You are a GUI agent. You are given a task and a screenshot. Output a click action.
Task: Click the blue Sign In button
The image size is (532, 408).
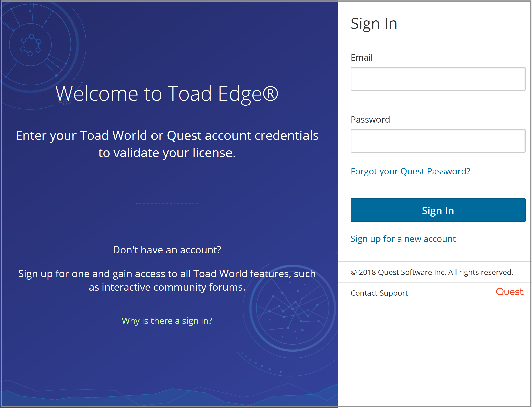click(438, 210)
